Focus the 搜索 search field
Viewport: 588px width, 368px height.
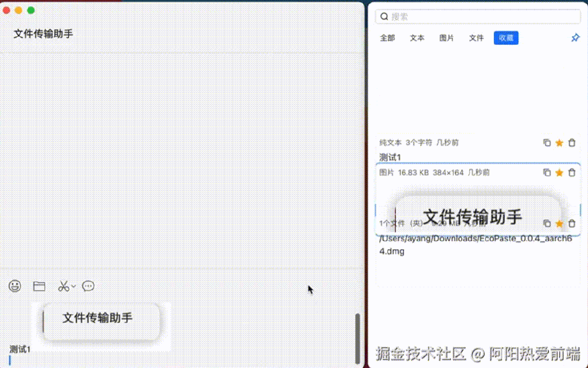[x=478, y=16]
